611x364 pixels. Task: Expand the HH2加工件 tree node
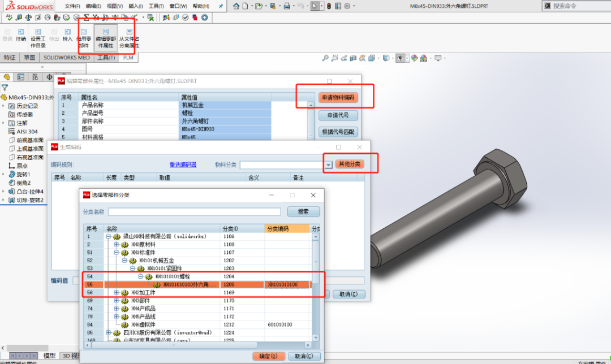(116, 292)
